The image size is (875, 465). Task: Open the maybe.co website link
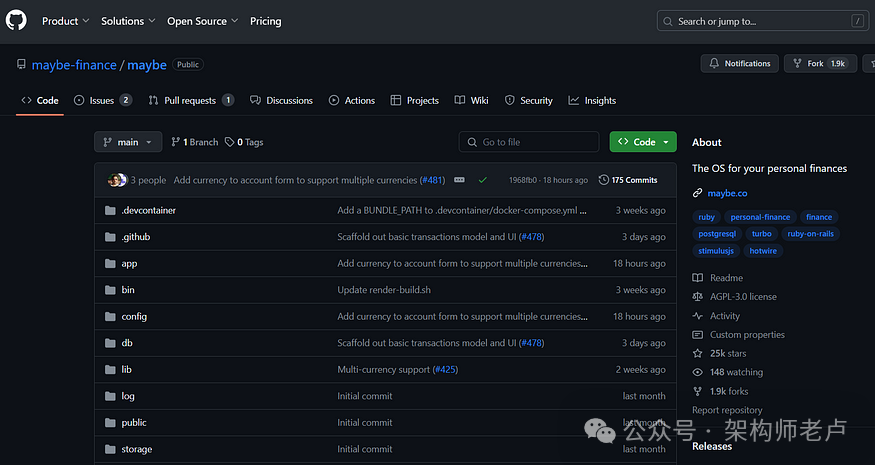[x=727, y=193]
